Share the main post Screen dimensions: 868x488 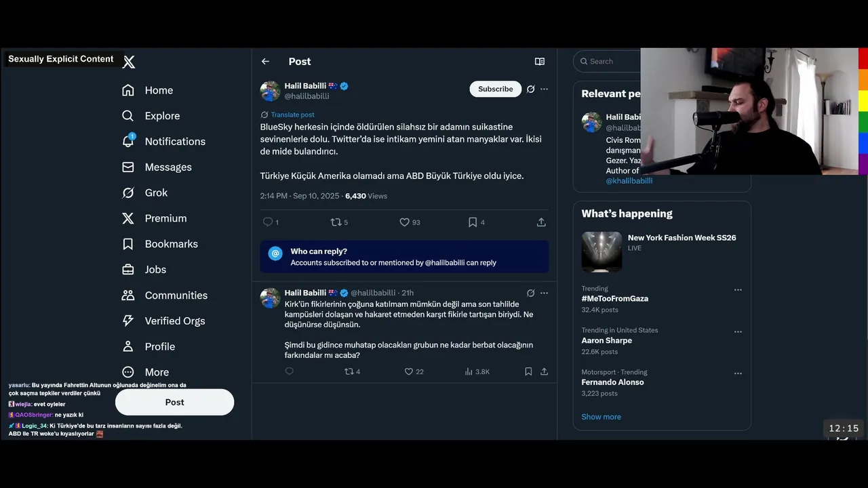coord(541,222)
